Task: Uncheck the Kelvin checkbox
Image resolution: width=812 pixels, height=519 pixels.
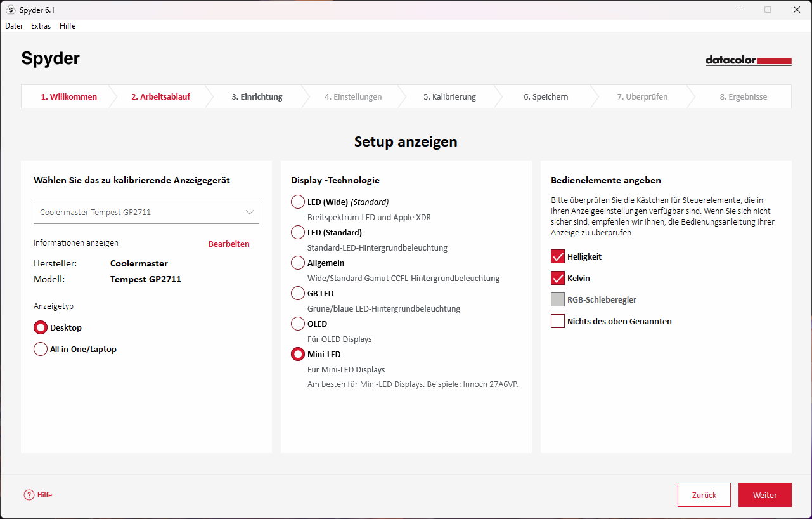Action: (x=558, y=278)
